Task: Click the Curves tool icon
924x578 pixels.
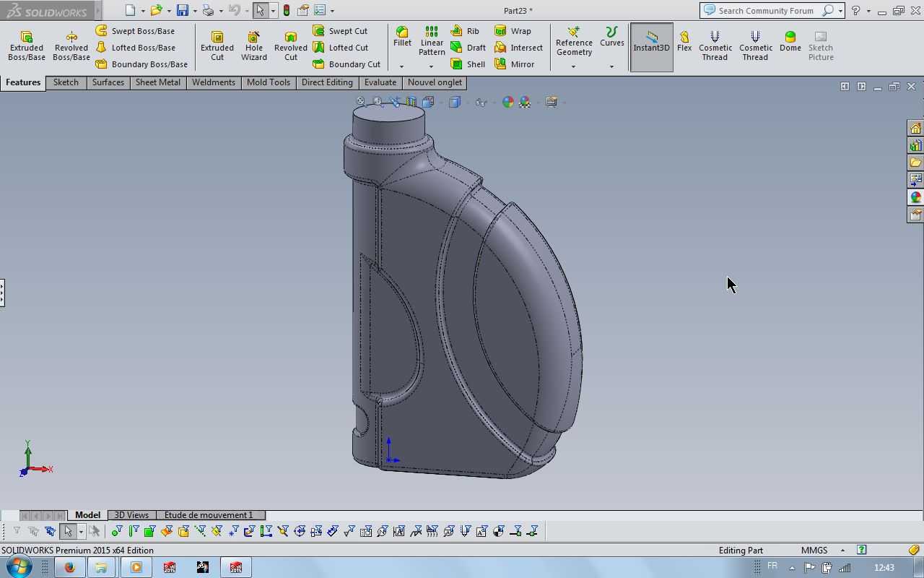Action: [611, 32]
